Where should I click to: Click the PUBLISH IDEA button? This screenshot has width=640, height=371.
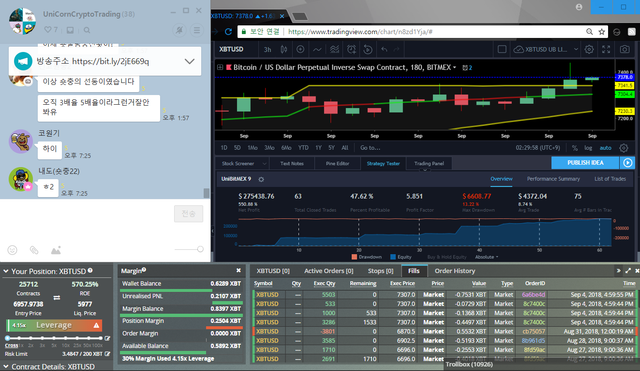coord(585,163)
